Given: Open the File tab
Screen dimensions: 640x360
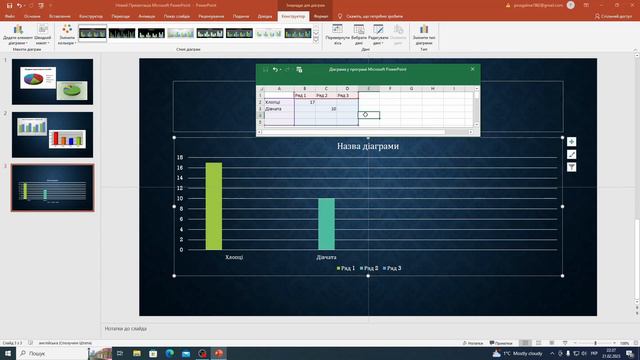Looking at the screenshot, I should point(10,16).
